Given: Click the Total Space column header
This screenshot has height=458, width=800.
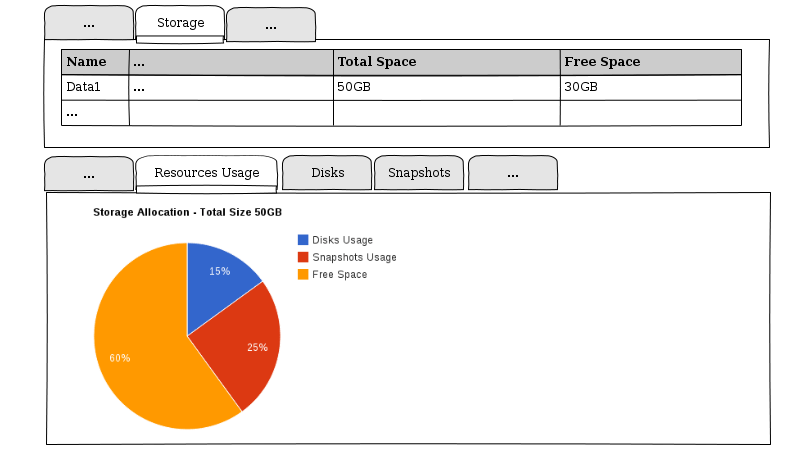Looking at the screenshot, I should [x=445, y=62].
